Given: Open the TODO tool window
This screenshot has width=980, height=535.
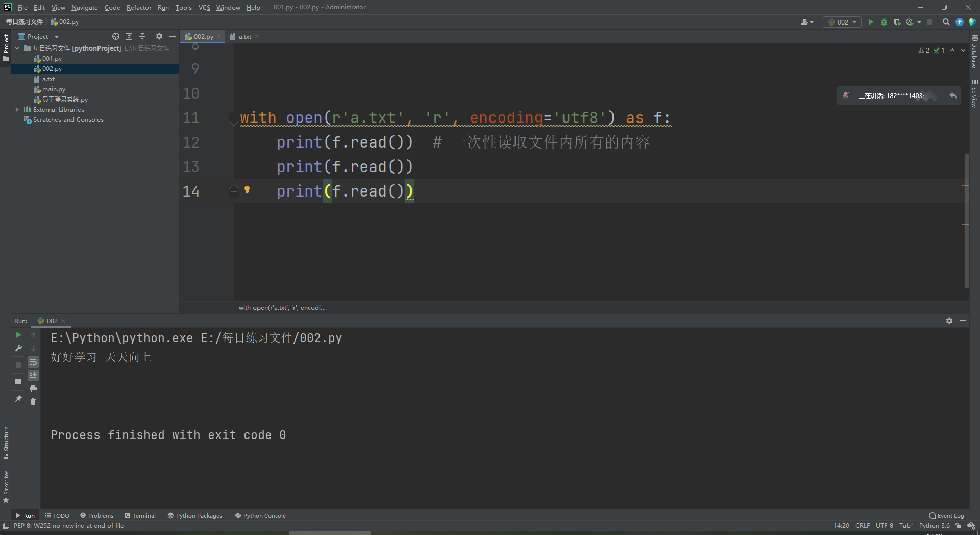Looking at the screenshot, I should pos(57,516).
